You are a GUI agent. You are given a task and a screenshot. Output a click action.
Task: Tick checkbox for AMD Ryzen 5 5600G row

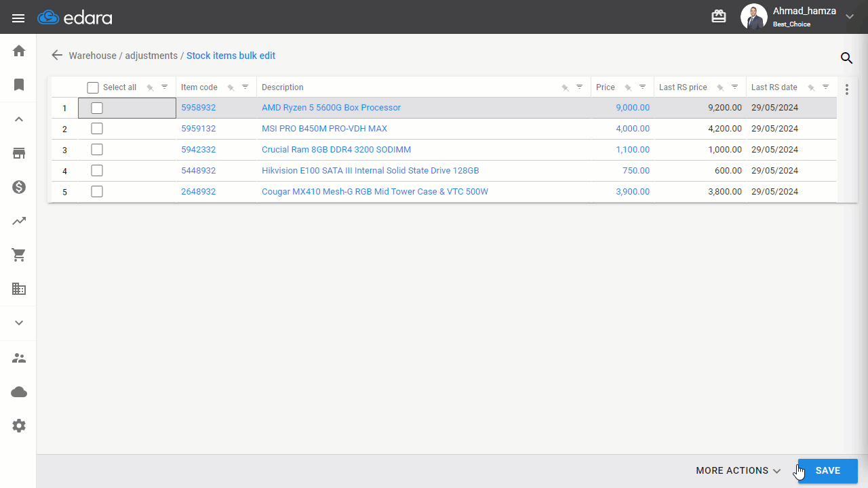click(97, 108)
